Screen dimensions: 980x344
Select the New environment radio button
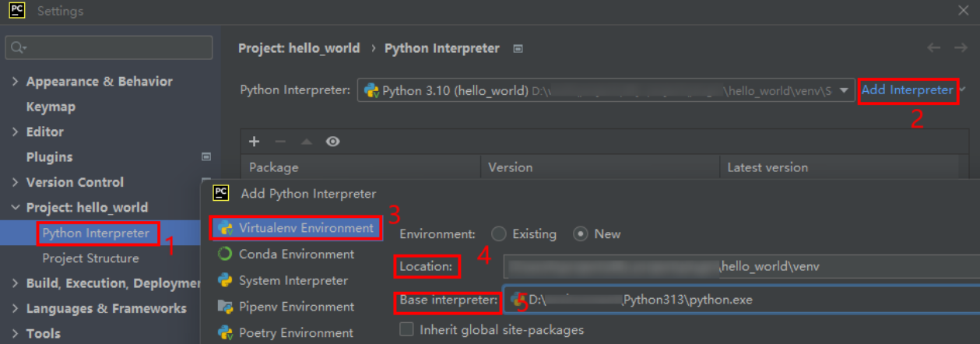tap(580, 233)
